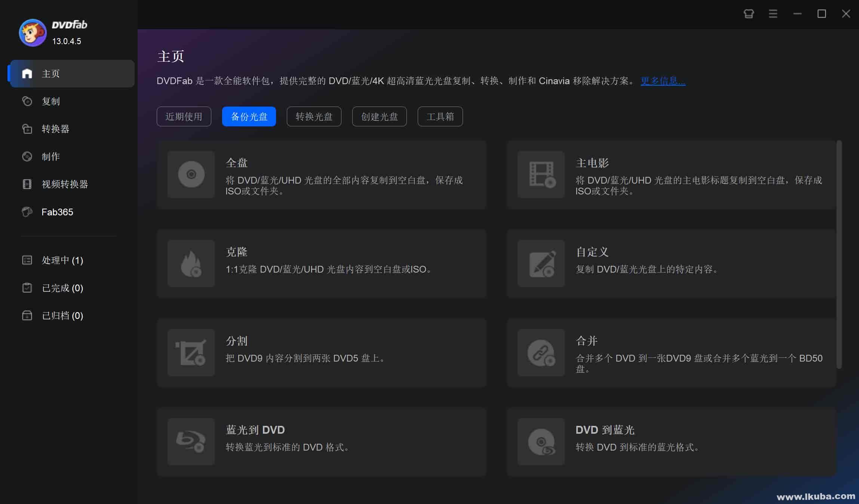View 处理中 (1) task list
This screenshot has height=504, width=859.
point(62,260)
